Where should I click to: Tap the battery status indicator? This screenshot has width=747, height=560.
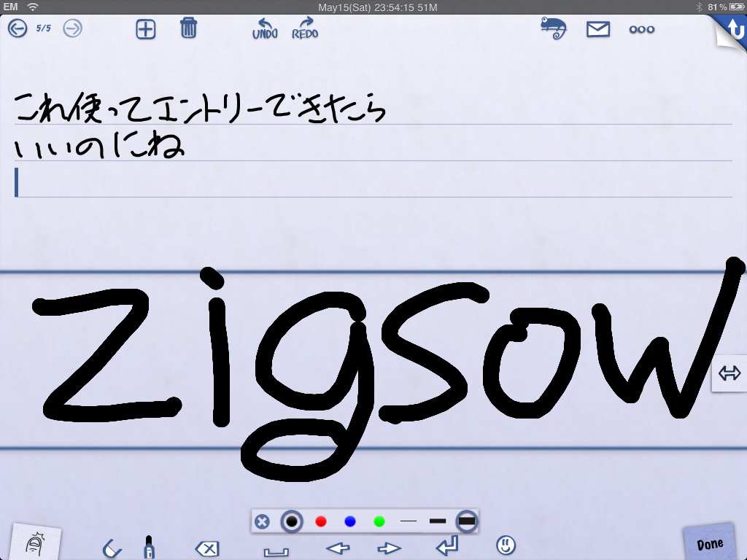pyautogui.click(x=736, y=7)
